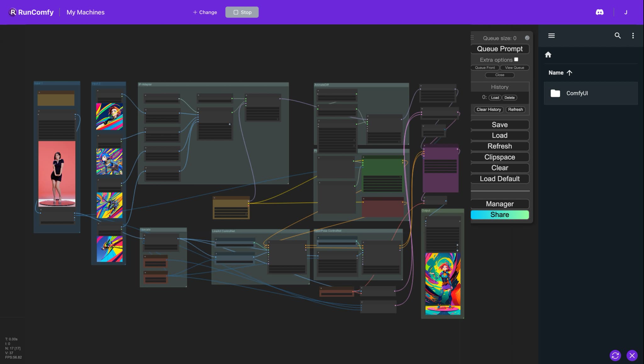Screen dimensions: 644x364
Task: Click the gradient Share button
Action: tap(500, 215)
